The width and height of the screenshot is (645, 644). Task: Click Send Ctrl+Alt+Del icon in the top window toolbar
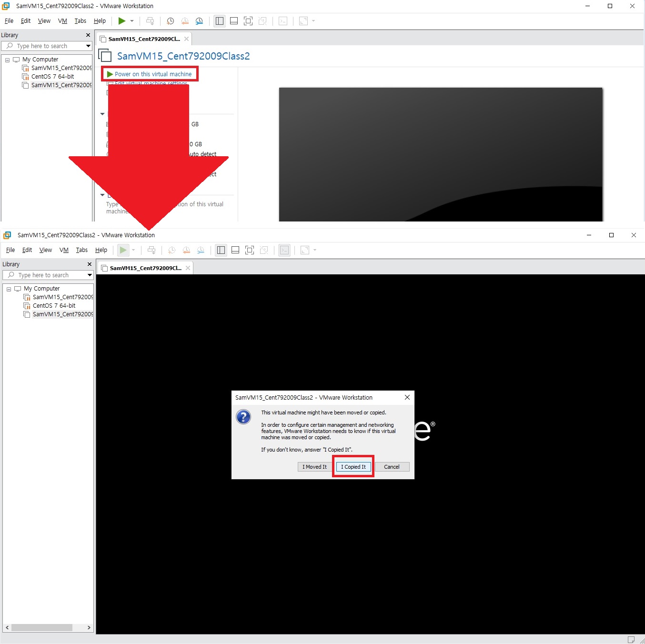(150, 21)
